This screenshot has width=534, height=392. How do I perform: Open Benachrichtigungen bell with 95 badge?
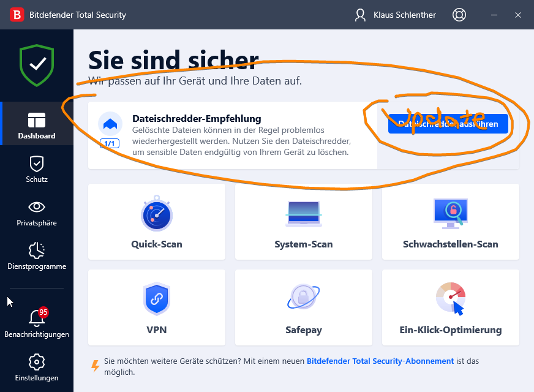click(x=37, y=323)
